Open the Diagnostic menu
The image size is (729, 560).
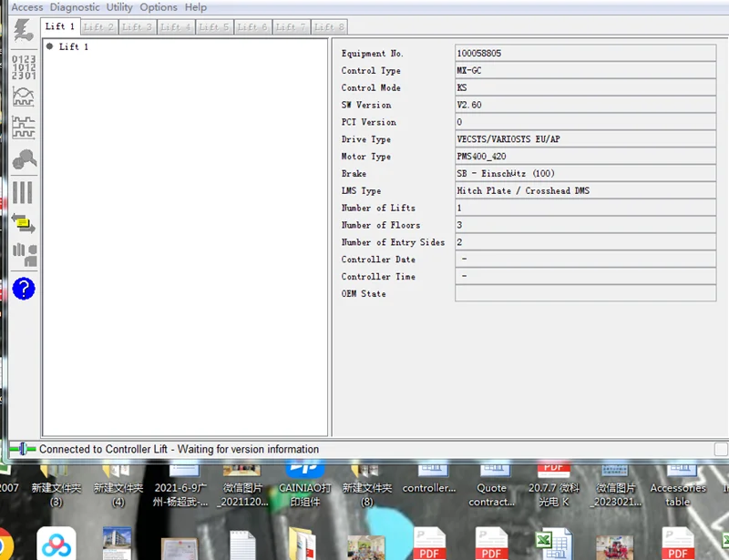(x=75, y=7)
